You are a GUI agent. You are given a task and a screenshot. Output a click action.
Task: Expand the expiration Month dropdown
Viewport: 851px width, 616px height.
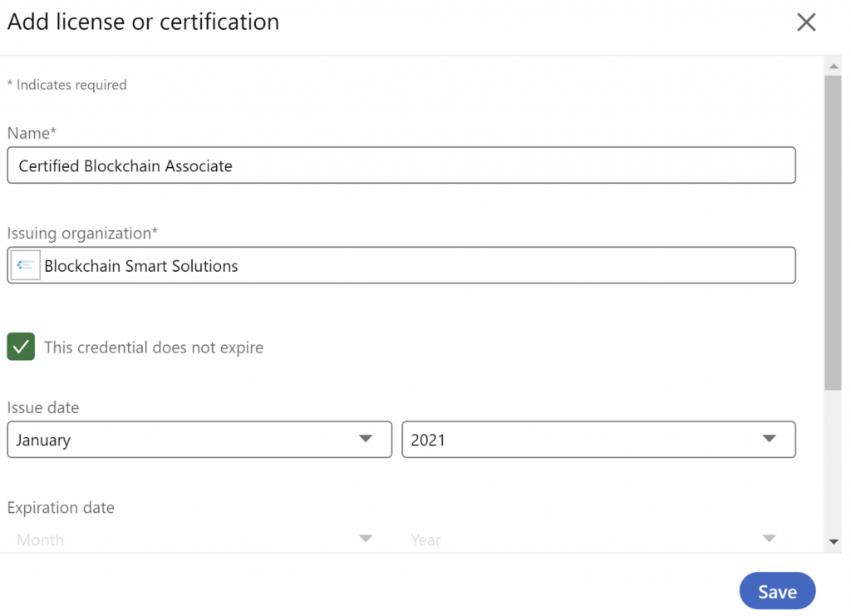click(x=199, y=539)
